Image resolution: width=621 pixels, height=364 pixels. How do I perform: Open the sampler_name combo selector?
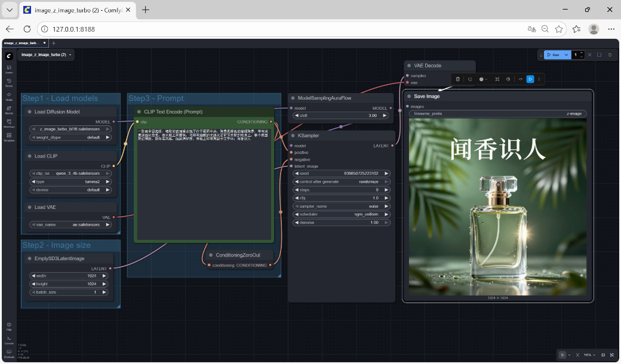[340, 206]
